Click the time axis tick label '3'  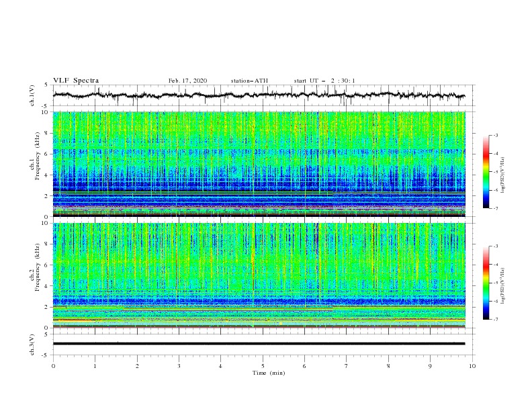[179, 366]
